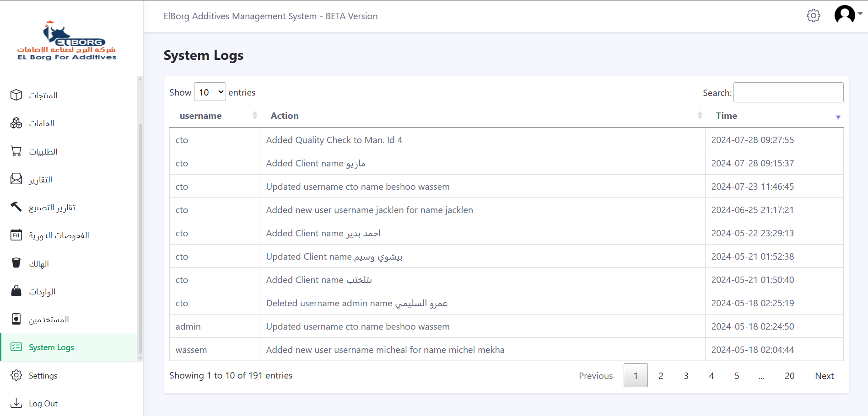Viewport: 868px width, 416px height.
Task: Click the Log Out download-arrow icon
Action: pyautogui.click(x=16, y=403)
